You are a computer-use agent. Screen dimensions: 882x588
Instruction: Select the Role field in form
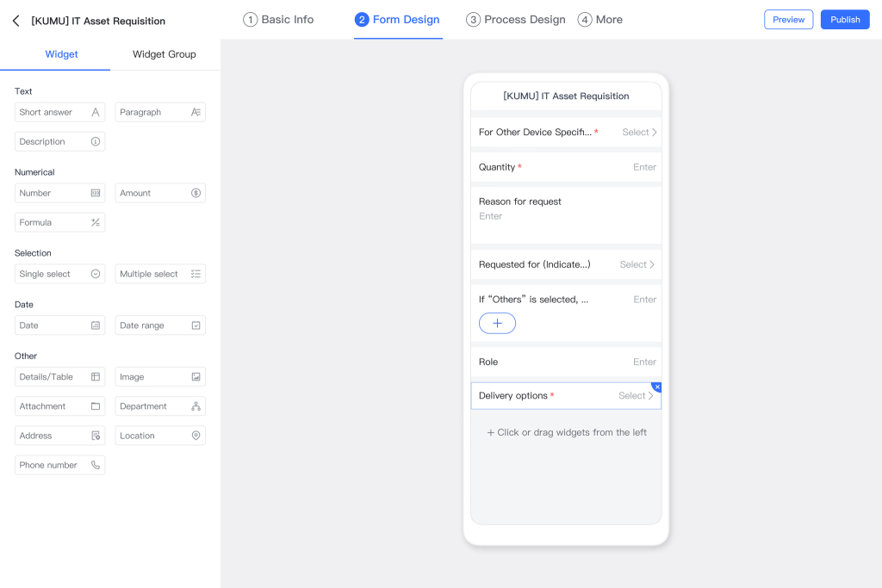click(x=566, y=362)
